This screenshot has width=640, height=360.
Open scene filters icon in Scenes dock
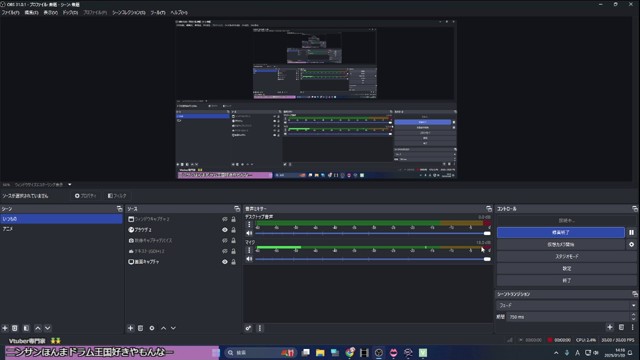point(26,328)
